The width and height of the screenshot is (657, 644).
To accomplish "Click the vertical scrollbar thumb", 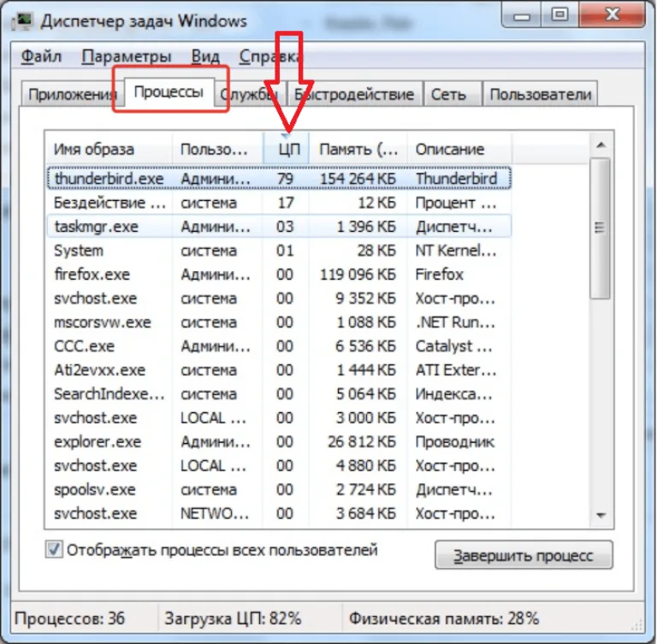I will (x=601, y=228).
